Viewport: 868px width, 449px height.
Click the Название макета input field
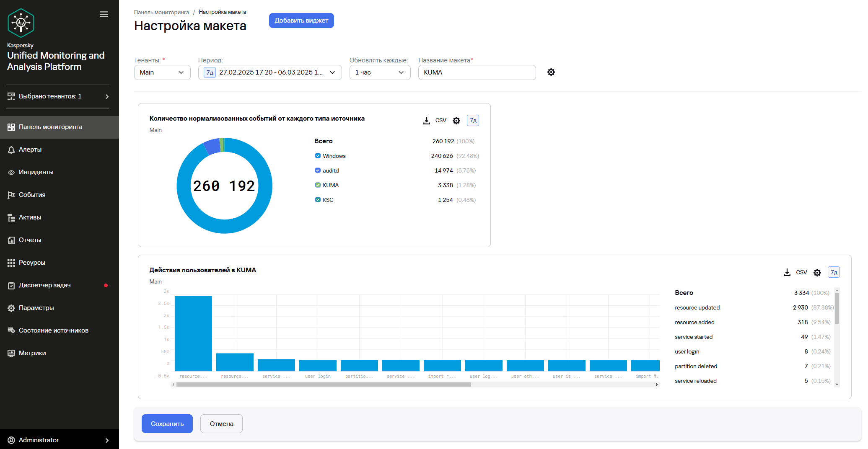477,72
